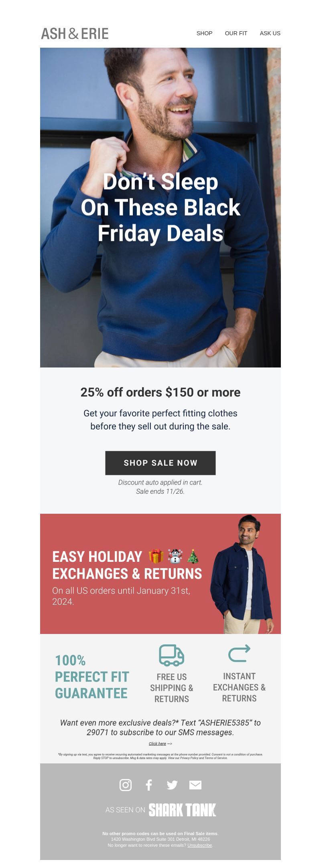
Task: Click the 100% Perfect Fit Guarantee text
Action: coord(92,677)
